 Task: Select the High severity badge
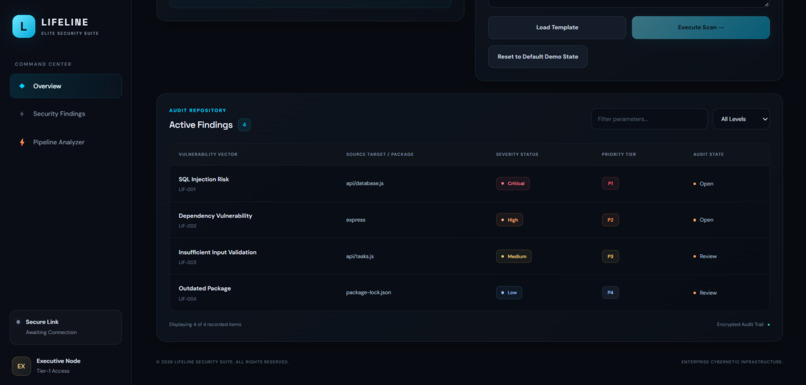tap(509, 220)
